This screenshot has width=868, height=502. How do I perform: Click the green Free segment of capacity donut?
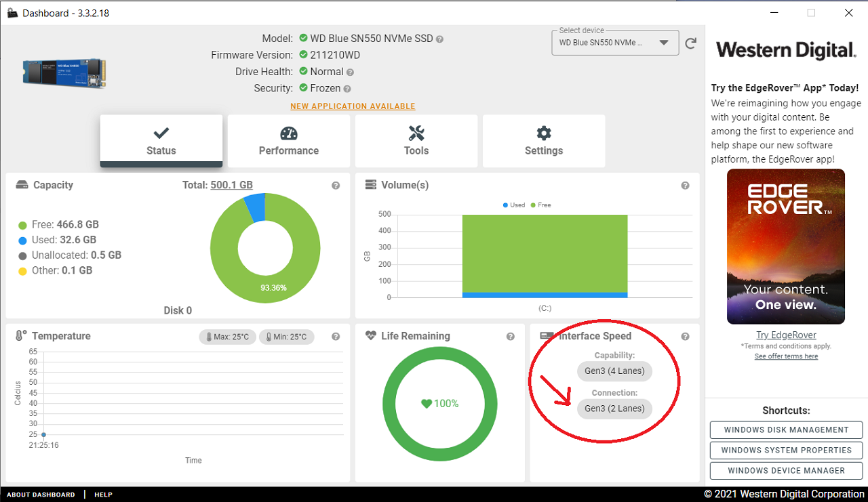[x=264, y=288]
